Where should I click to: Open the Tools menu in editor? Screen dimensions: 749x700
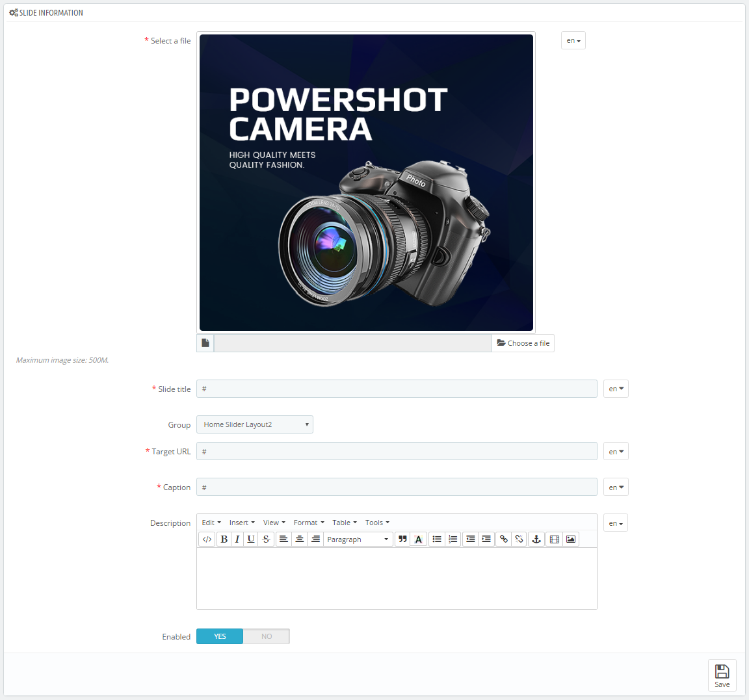coord(377,523)
